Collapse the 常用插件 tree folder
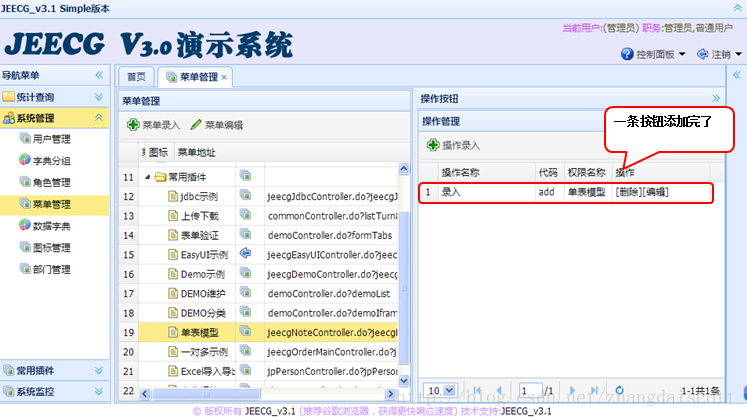This screenshot has height=417, width=747. point(148,177)
